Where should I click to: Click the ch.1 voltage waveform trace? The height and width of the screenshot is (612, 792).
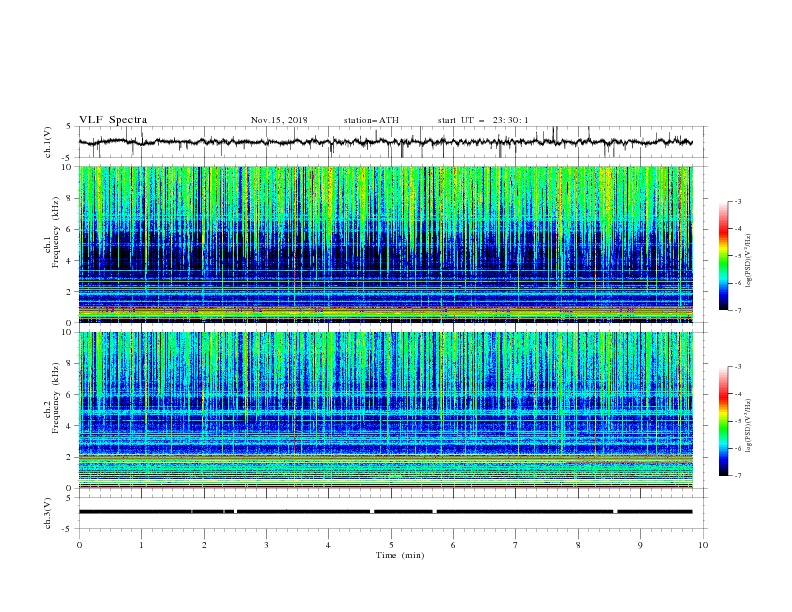385,142
